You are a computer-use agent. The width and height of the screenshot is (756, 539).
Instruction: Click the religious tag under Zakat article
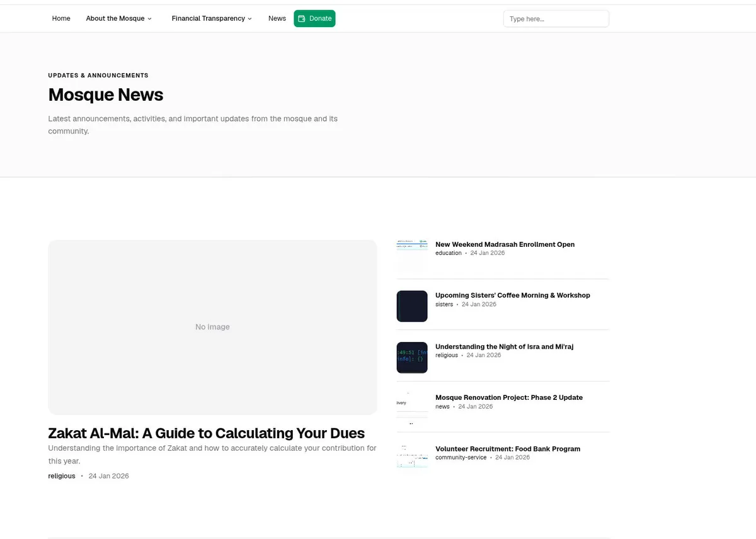(61, 475)
